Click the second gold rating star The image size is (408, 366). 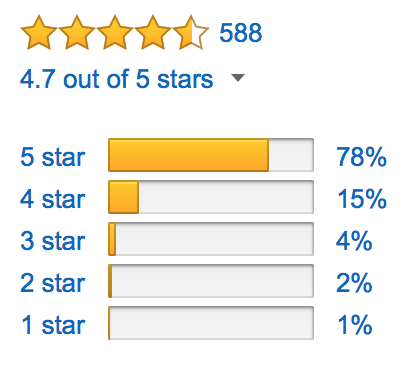(x=77, y=33)
